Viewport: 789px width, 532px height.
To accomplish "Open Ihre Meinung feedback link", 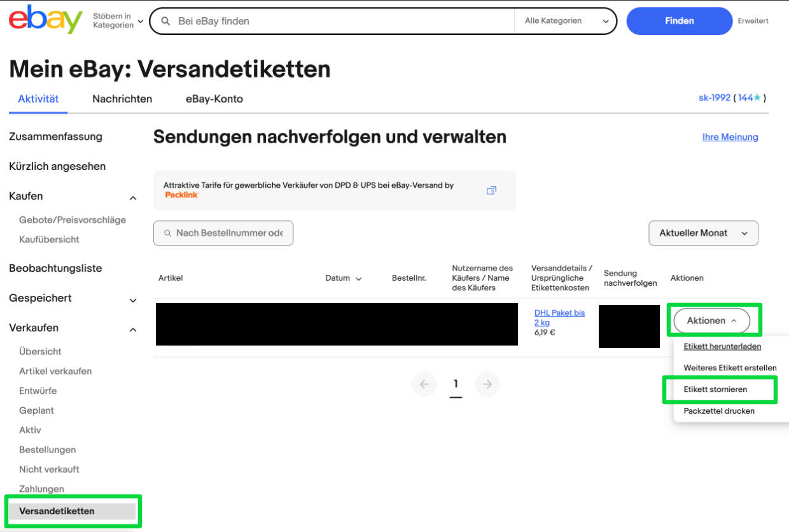I will [730, 137].
